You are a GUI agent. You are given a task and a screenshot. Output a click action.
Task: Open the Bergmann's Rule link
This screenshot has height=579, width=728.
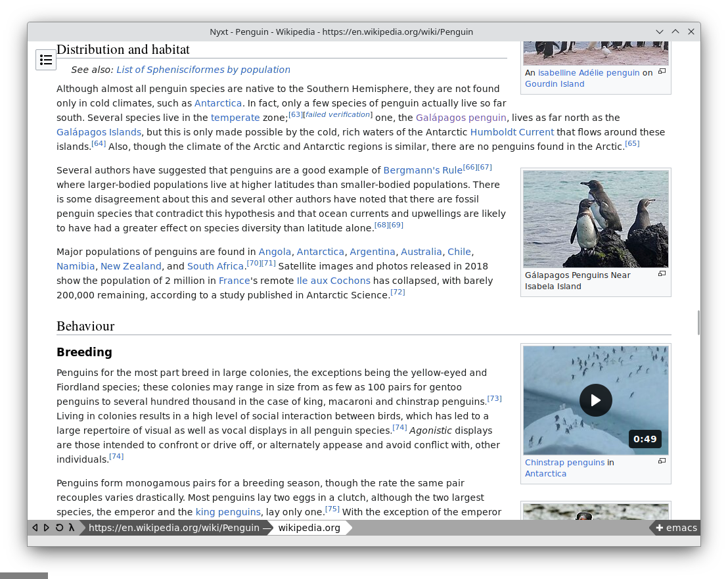[x=423, y=170]
